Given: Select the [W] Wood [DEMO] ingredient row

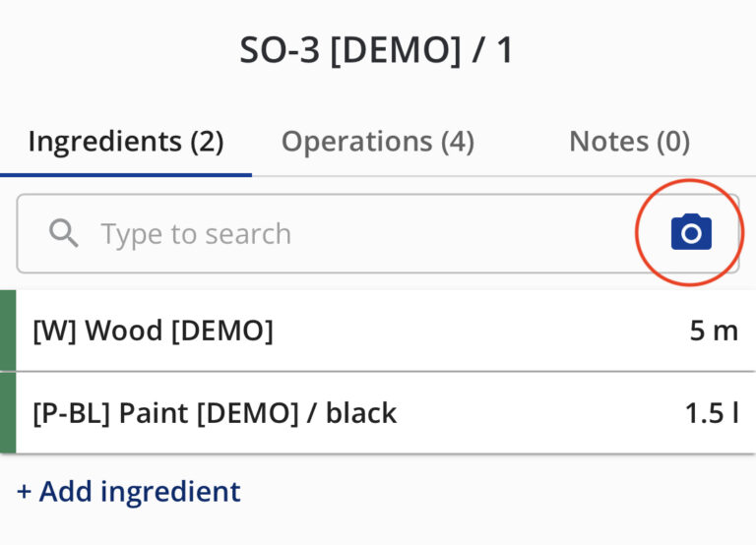Looking at the screenshot, I should (x=295, y=331).
